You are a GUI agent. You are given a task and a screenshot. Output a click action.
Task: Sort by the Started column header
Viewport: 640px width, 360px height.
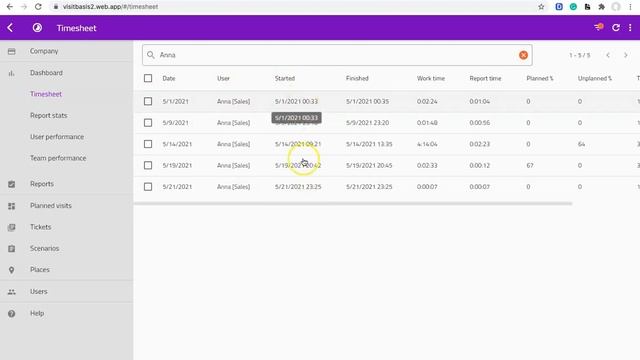pos(284,78)
